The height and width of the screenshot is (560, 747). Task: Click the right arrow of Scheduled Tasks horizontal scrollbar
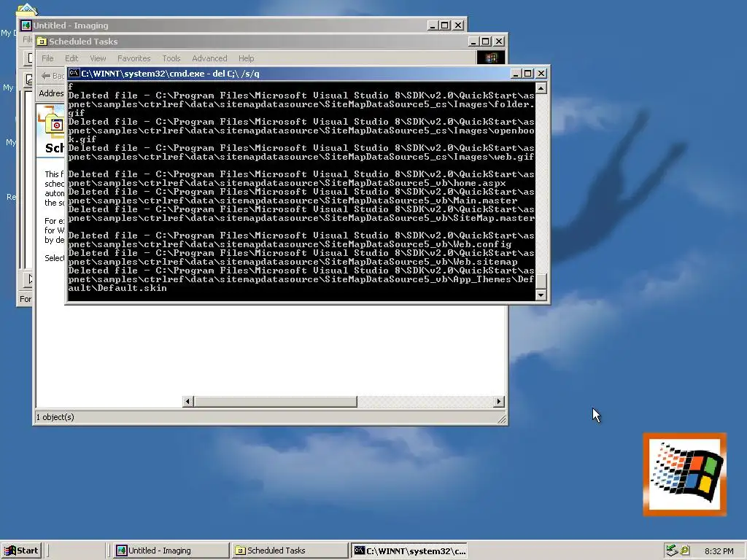[498, 402]
